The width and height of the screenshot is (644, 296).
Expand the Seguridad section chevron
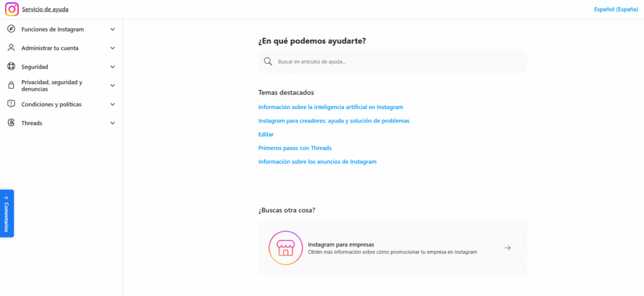coord(113,67)
